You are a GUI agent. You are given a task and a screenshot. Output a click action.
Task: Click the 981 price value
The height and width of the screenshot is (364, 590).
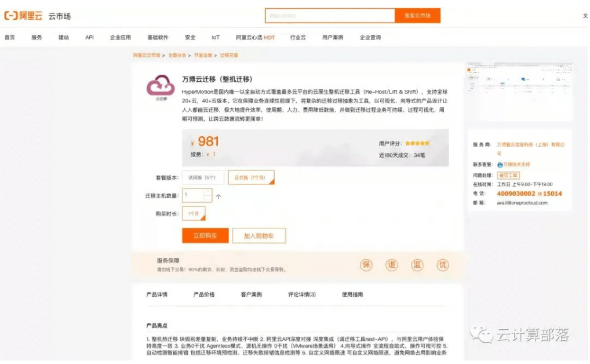(x=208, y=141)
